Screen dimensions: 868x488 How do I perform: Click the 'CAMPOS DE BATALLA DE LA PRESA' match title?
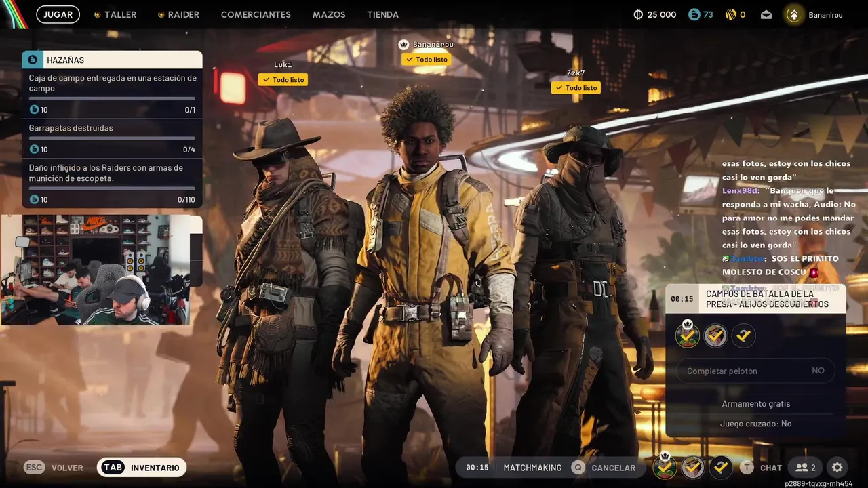click(767, 299)
